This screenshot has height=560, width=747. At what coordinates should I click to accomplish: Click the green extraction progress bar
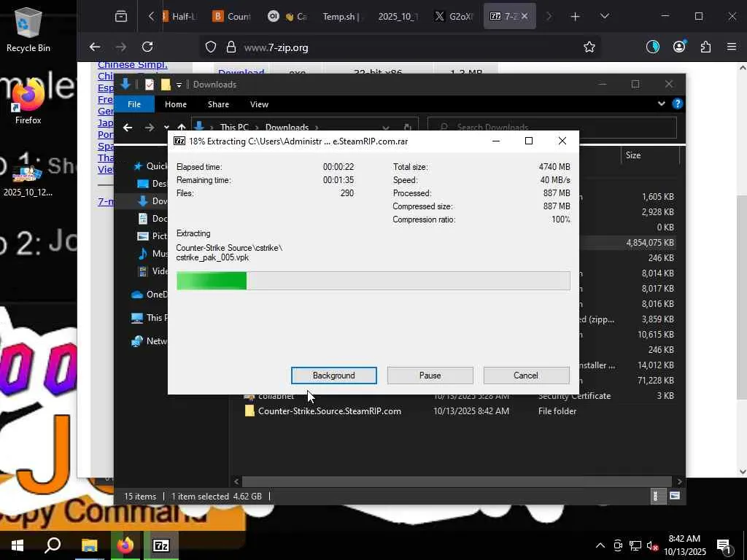[373, 281]
